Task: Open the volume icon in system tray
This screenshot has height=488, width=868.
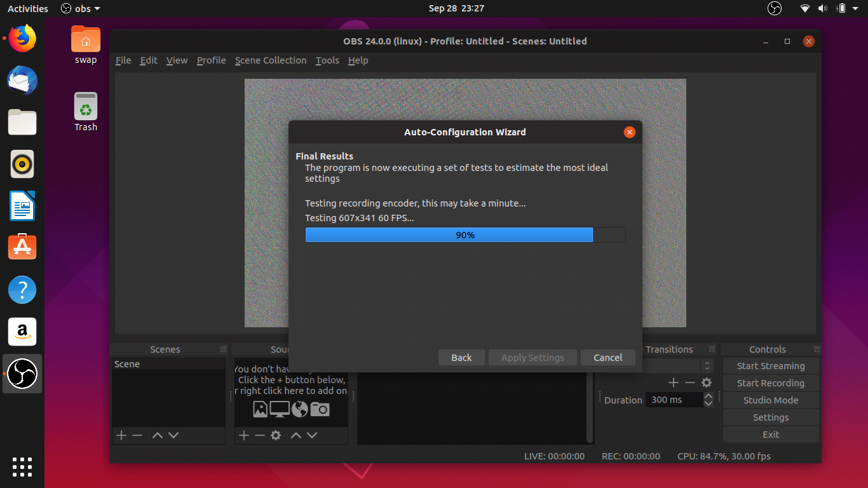Action: pyautogui.click(x=823, y=8)
